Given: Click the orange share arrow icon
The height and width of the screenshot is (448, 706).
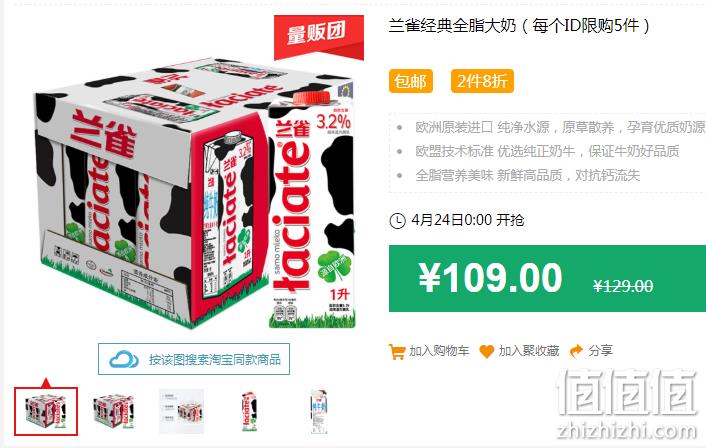Looking at the screenshot, I should [x=576, y=351].
